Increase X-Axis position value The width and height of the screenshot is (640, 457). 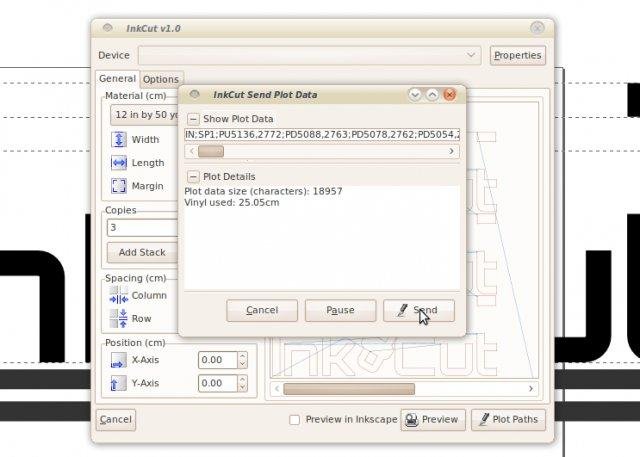[x=242, y=356]
